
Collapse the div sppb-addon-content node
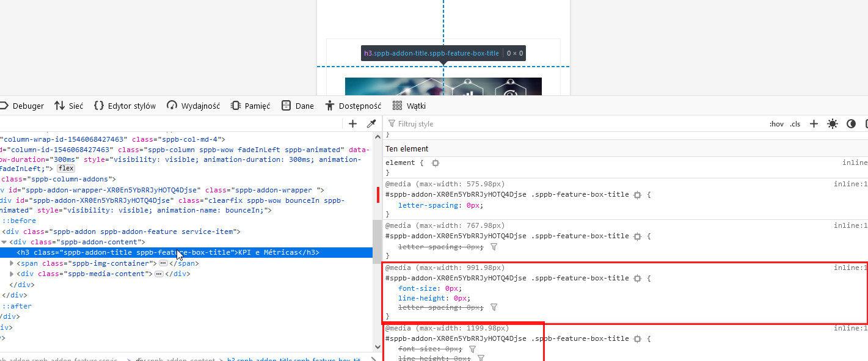[x=5, y=242]
